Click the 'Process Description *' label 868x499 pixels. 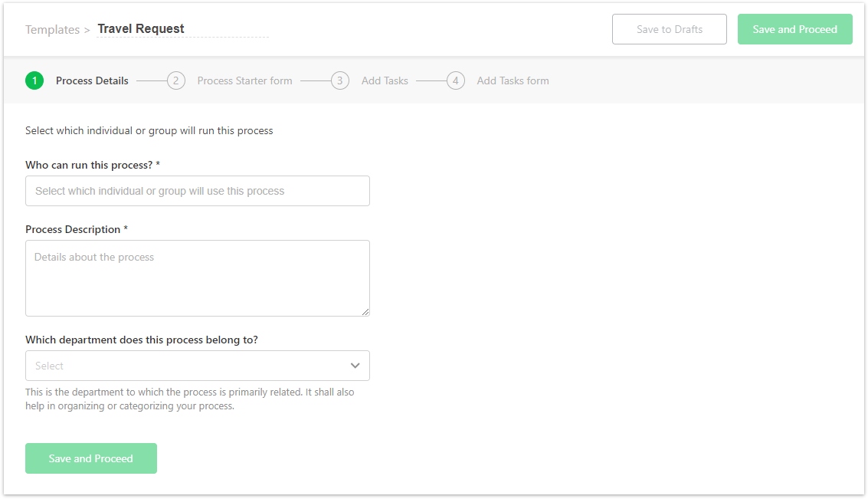tap(77, 229)
